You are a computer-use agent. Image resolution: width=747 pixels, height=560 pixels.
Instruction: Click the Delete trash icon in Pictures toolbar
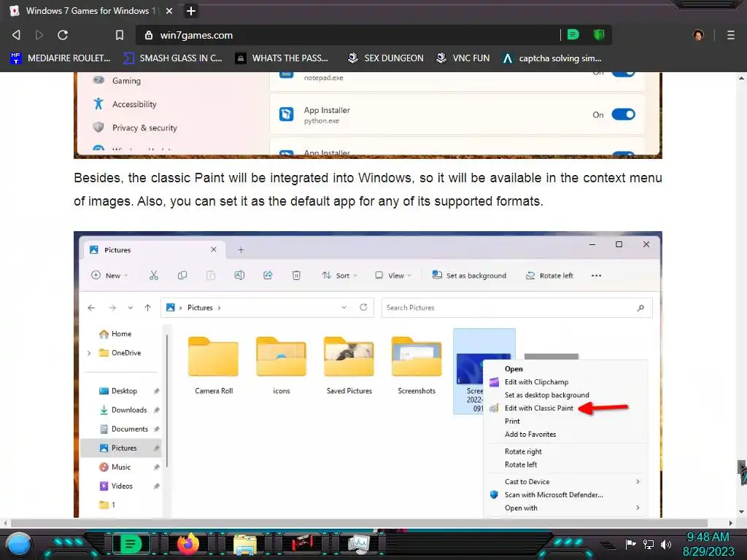click(296, 275)
